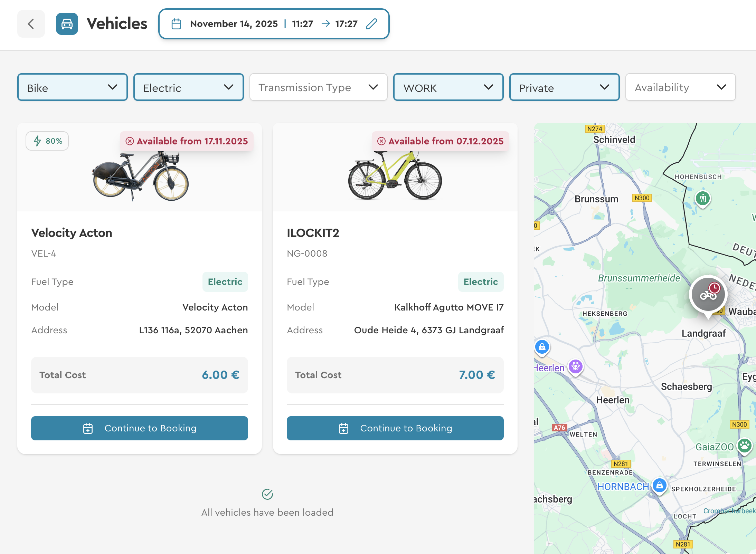The height and width of the screenshot is (554, 756).
Task: Click the calendar icon in date selector
Action: pos(176,24)
